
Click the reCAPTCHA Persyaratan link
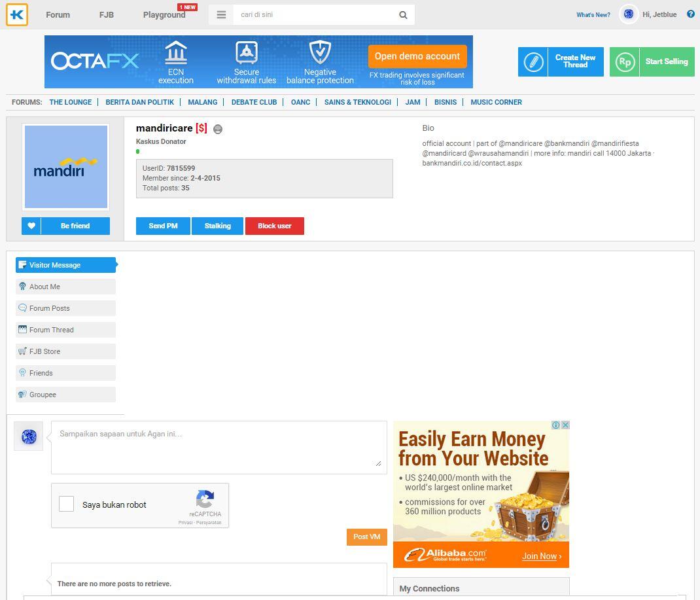[x=209, y=523]
